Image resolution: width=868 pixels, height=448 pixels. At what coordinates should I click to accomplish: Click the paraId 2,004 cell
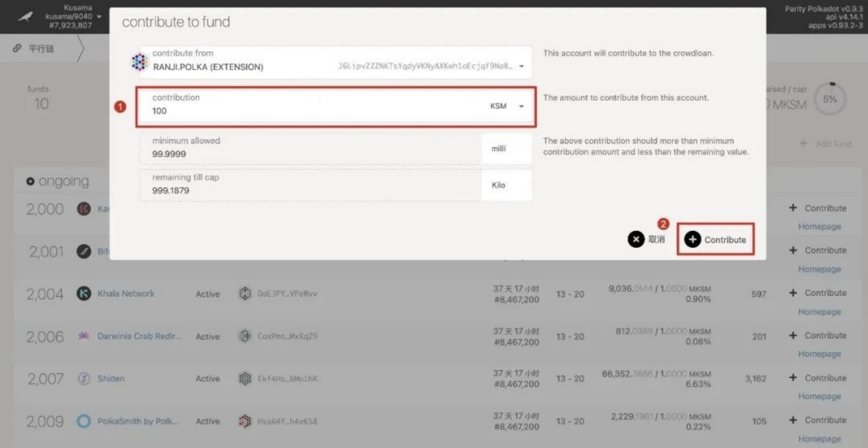pos(45,294)
